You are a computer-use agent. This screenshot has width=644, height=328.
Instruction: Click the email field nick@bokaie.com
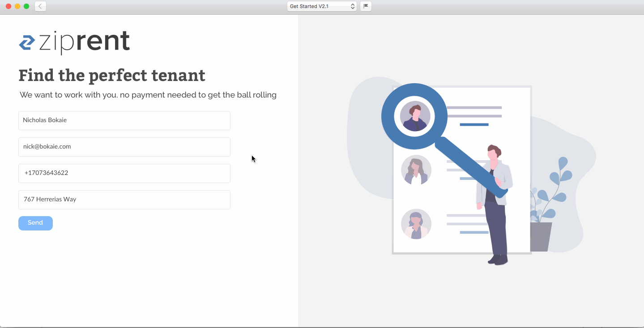(x=124, y=147)
